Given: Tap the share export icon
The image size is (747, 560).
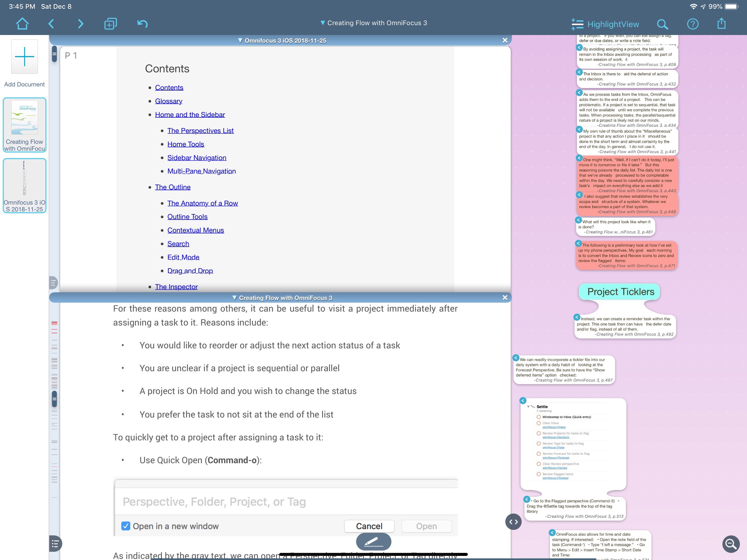Looking at the screenshot, I should (721, 23).
